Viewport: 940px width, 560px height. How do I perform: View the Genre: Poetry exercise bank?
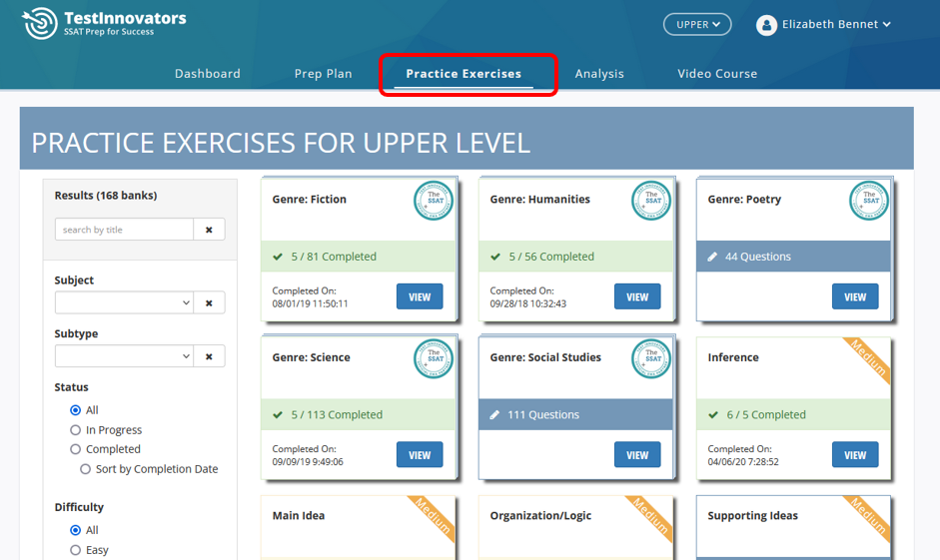[855, 296]
